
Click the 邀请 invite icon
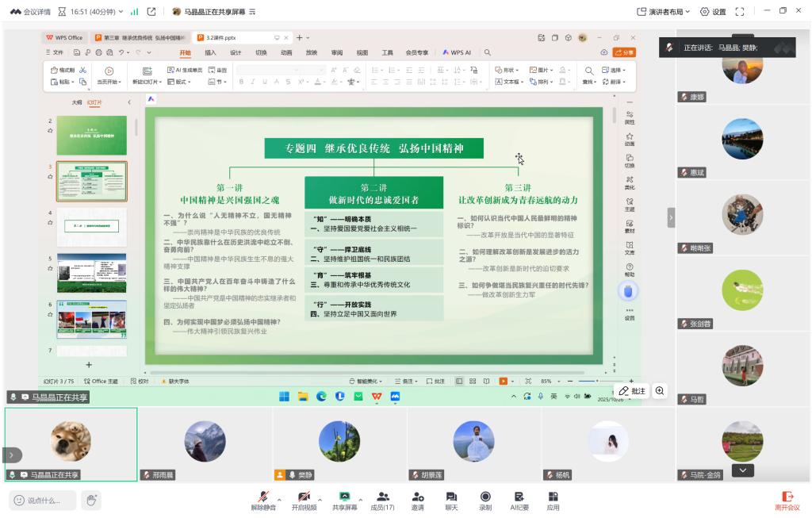point(417,500)
